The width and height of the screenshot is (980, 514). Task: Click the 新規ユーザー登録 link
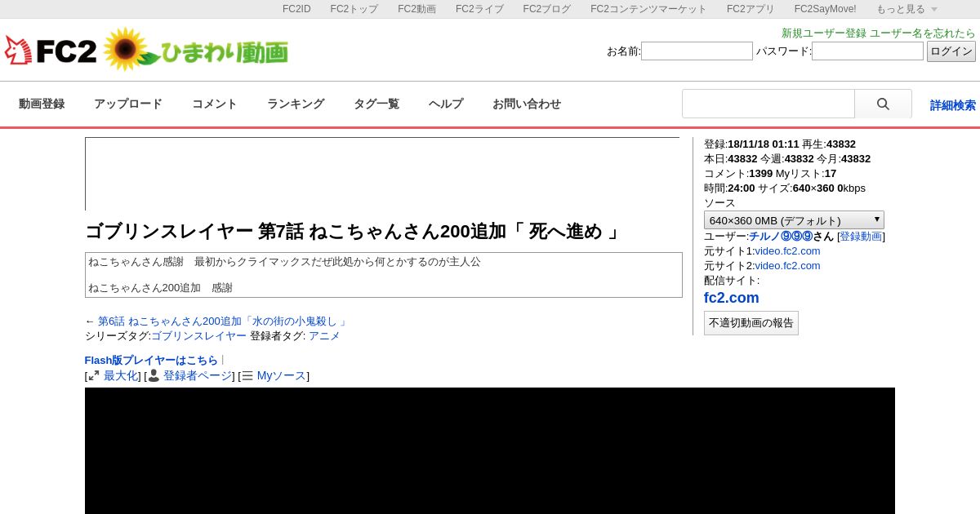[824, 33]
